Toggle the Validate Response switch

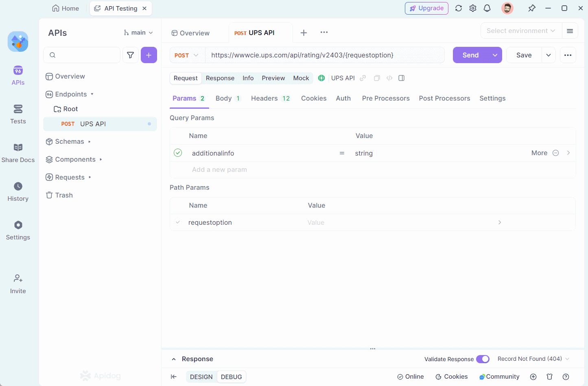(x=483, y=359)
